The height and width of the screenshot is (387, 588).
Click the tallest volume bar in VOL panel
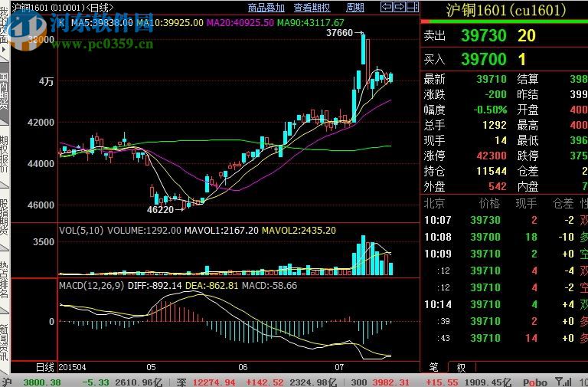[363, 255]
